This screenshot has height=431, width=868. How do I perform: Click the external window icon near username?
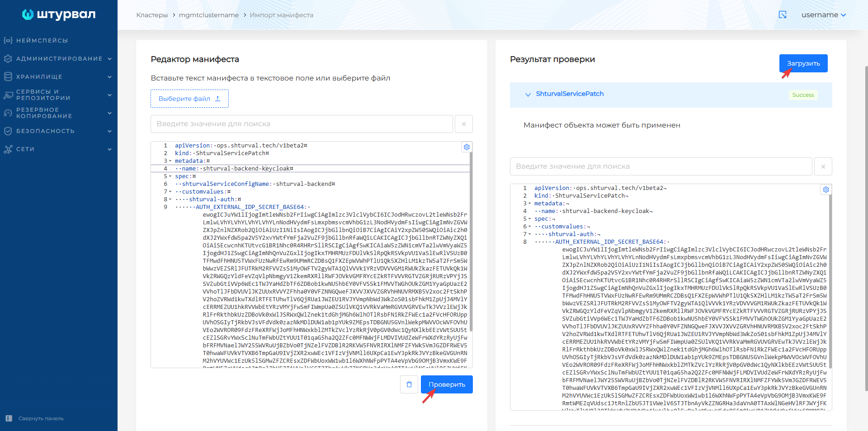783,15
